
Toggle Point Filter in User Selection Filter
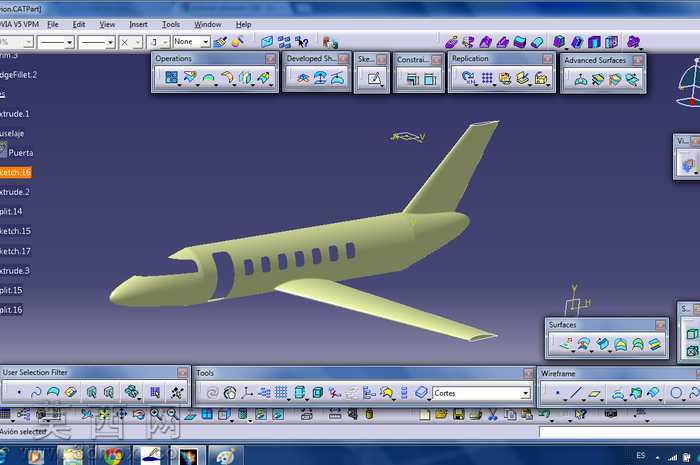click(19, 392)
